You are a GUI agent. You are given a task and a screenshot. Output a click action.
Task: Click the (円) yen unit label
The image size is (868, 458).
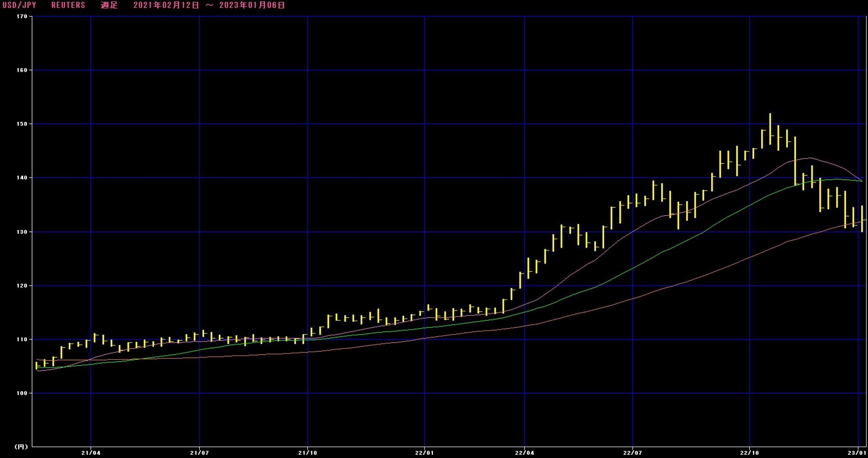point(21,447)
